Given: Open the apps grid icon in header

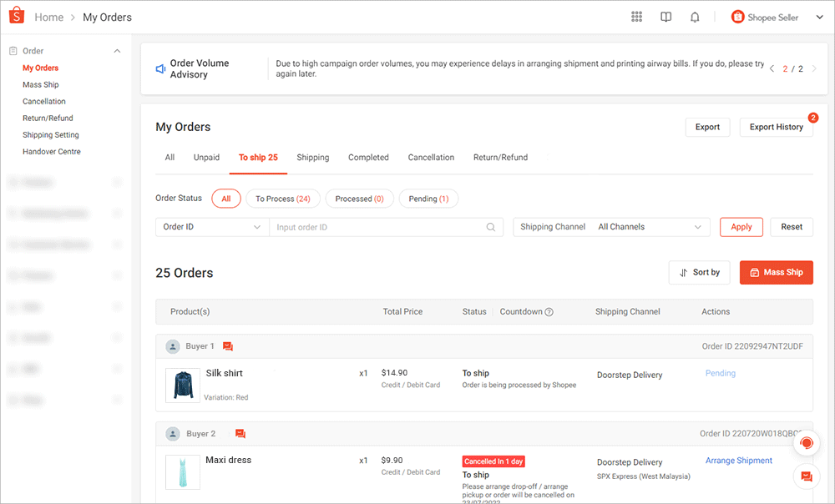Looking at the screenshot, I should [636, 17].
